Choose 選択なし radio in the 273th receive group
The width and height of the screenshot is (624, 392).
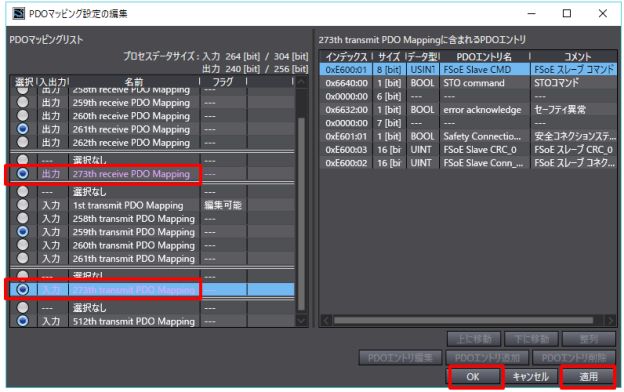pyautogui.click(x=23, y=160)
